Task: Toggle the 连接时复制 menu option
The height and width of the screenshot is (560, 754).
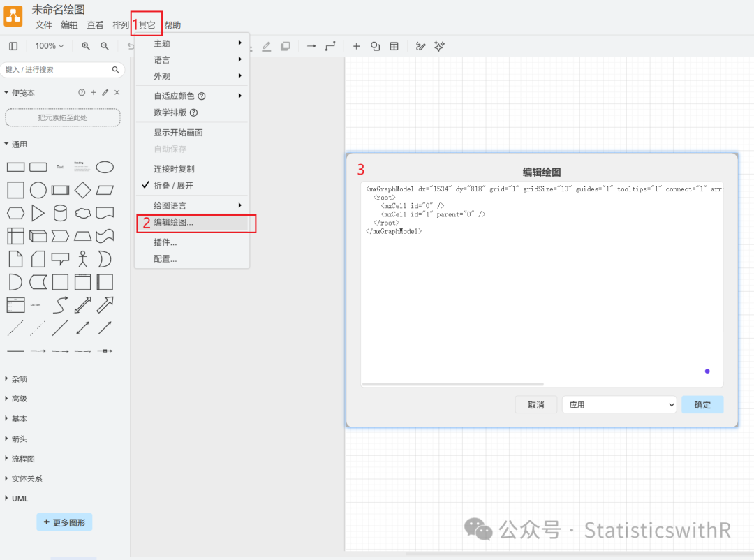Action: point(174,169)
